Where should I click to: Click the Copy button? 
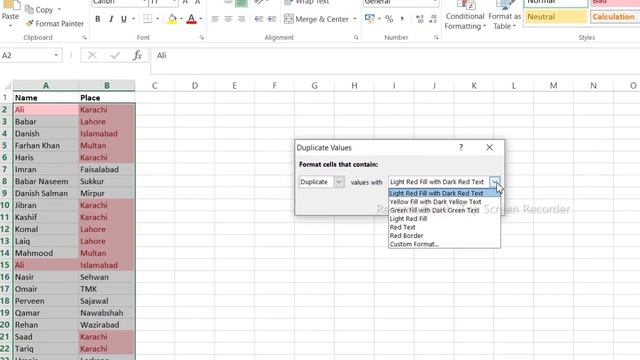[39, 9]
